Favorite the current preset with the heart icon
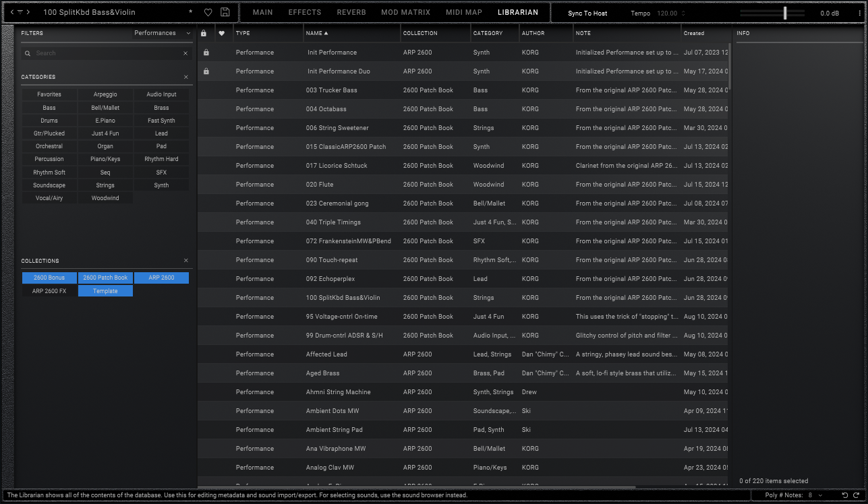 [x=208, y=12]
